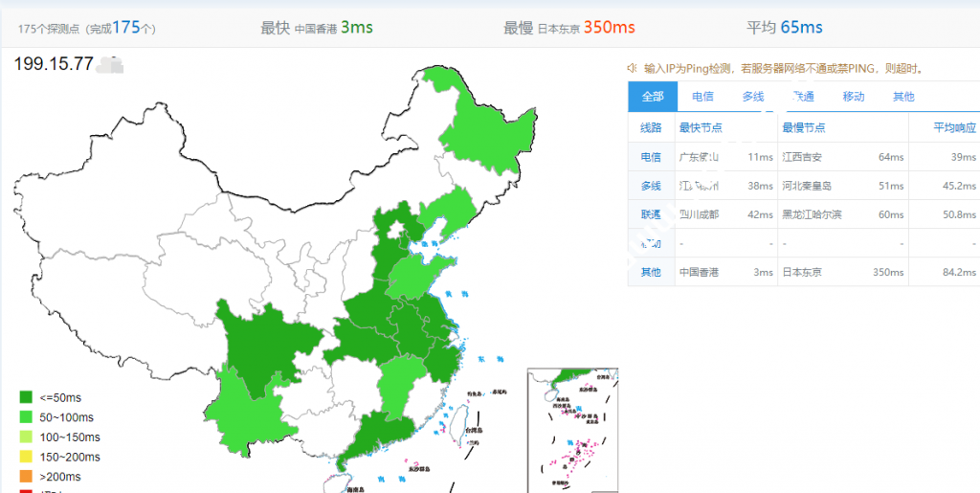The height and width of the screenshot is (493, 980).
Task: Click the 50.8ms average response value
Action: [x=960, y=214]
